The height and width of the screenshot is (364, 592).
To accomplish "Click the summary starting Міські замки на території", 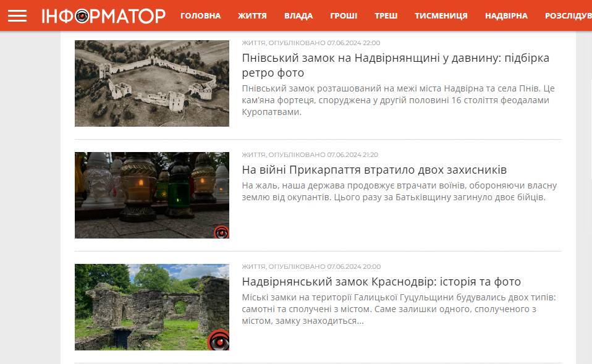I will [399, 309].
